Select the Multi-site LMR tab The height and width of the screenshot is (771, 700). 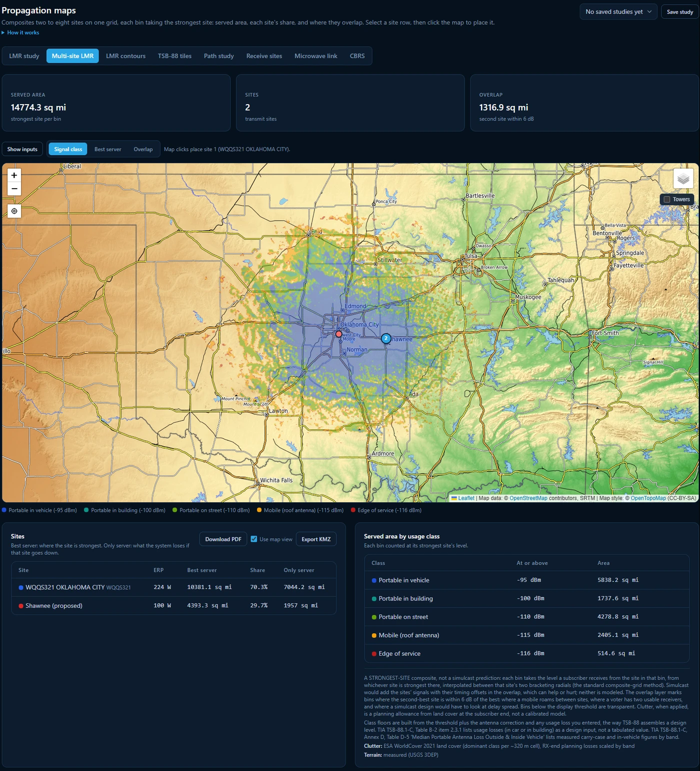click(x=72, y=56)
